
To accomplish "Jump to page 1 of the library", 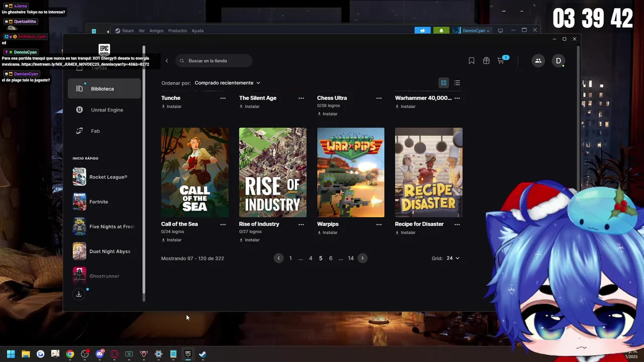I will 290,258.
